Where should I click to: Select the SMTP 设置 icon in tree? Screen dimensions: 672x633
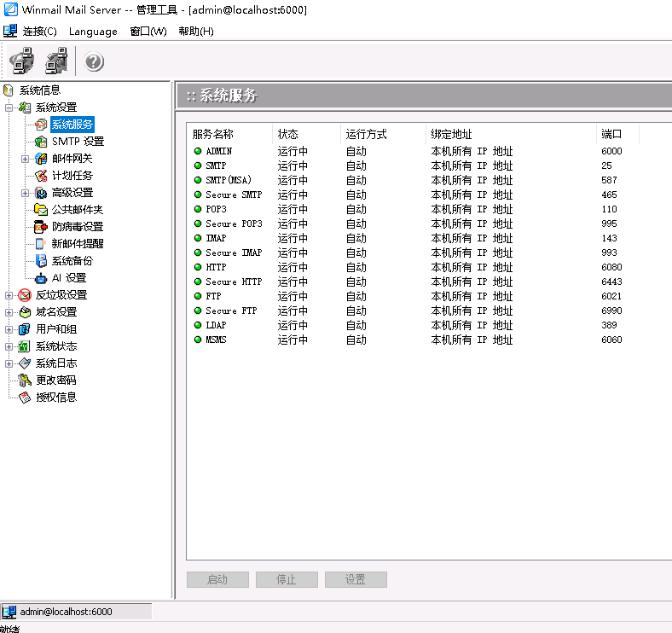pos(41,142)
